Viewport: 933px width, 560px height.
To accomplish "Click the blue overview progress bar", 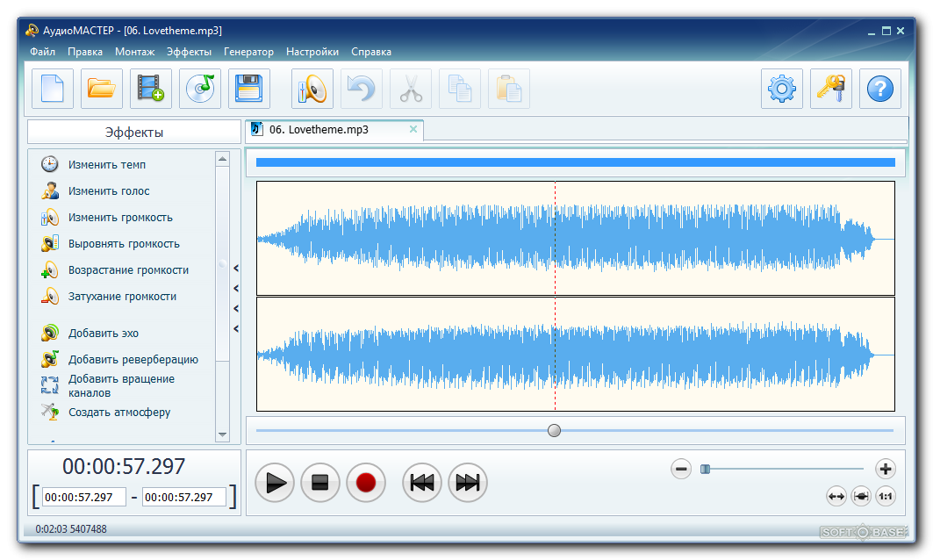I will [x=576, y=162].
